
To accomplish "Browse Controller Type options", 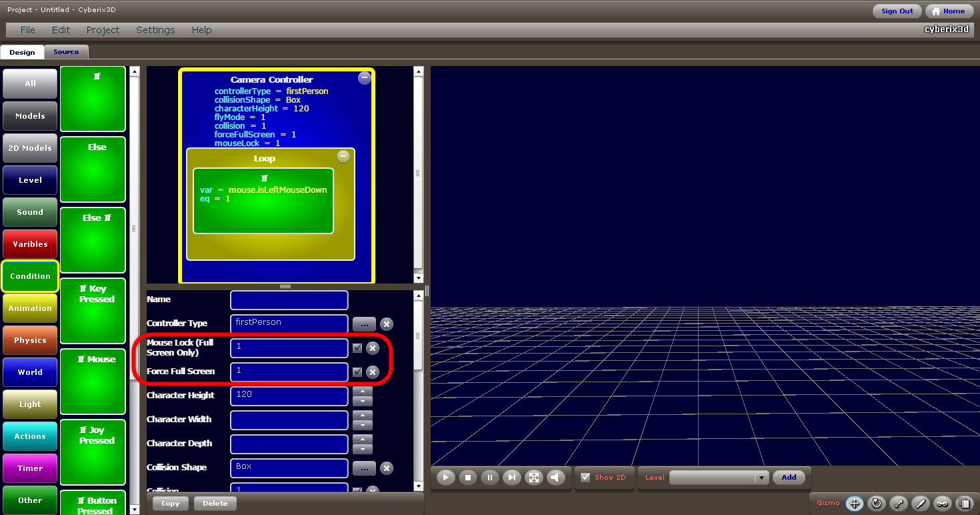I will 364,324.
